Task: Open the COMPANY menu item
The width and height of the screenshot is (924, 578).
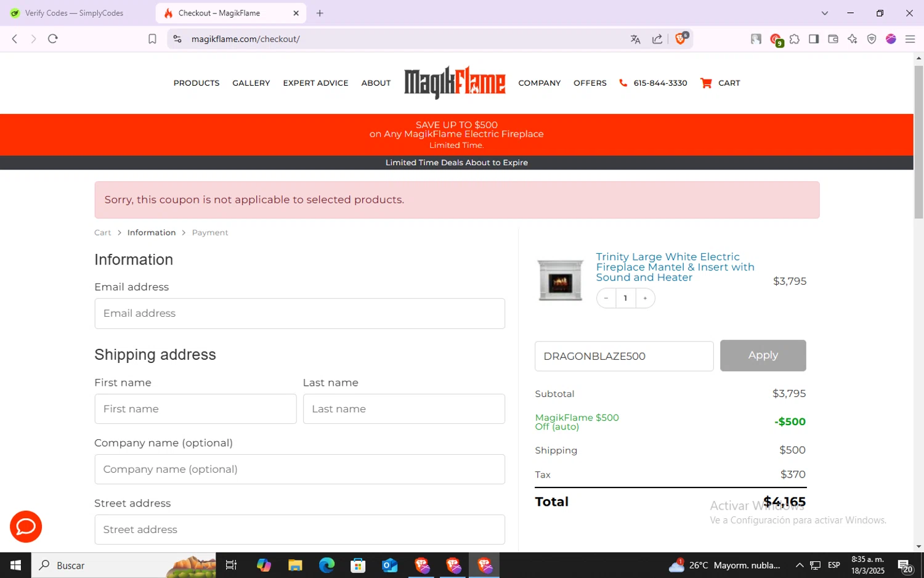Action: click(540, 83)
